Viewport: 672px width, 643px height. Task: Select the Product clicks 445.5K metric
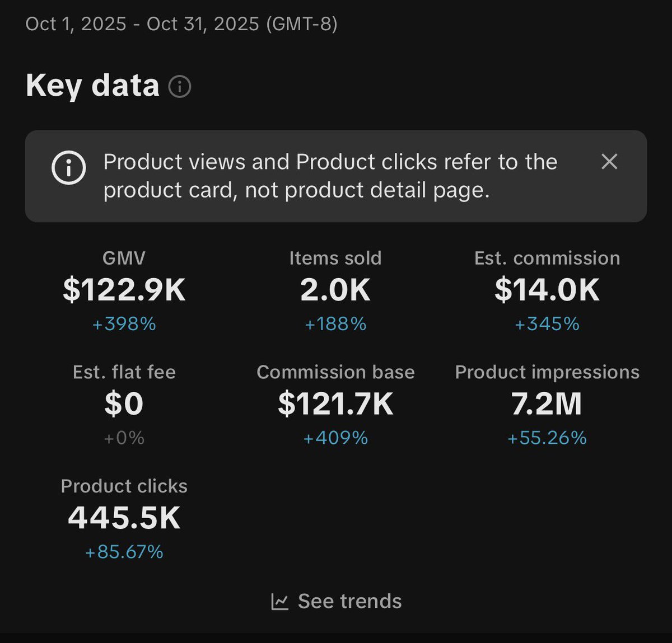pos(124,518)
